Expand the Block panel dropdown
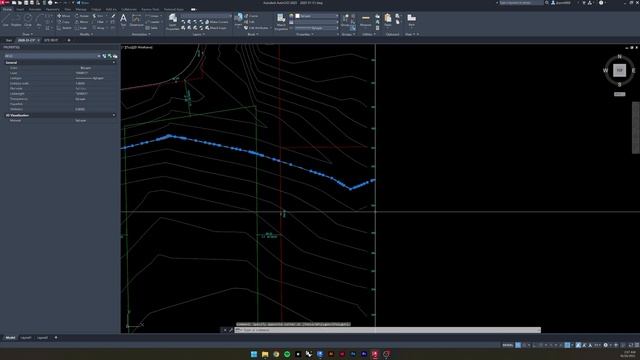640x360 pixels. [x=252, y=34]
